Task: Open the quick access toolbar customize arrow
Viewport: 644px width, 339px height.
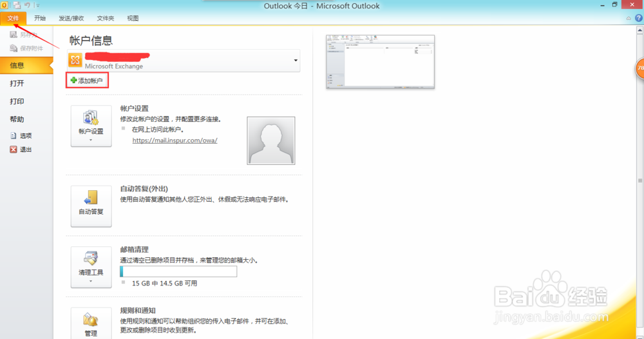Action: pos(37,6)
